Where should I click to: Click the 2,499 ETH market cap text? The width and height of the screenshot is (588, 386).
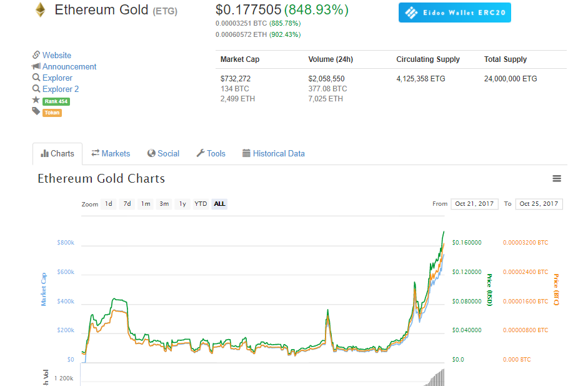coord(237,99)
